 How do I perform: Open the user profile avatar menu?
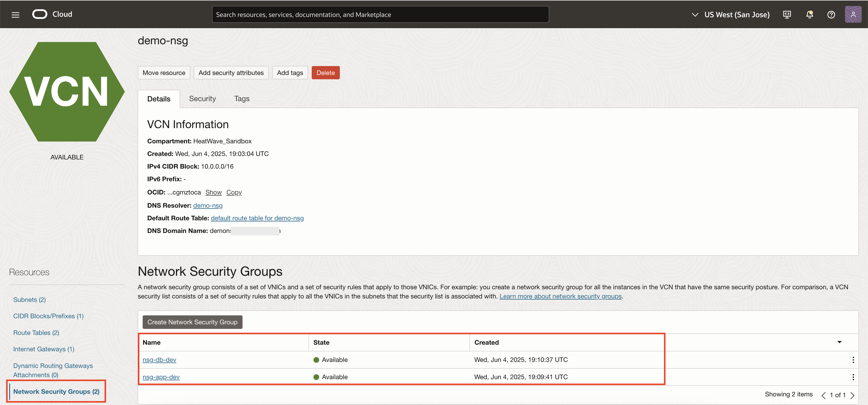click(x=853, y=14)
